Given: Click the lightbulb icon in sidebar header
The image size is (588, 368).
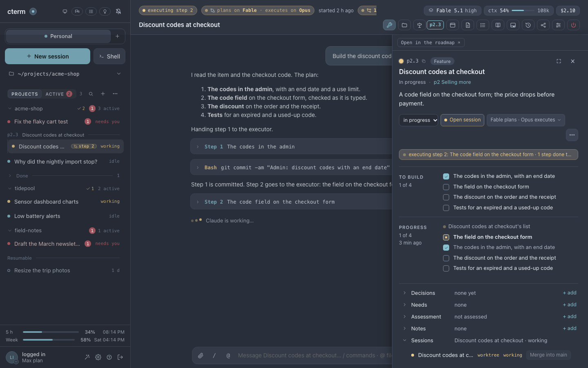Looking at the screenshot, I should coord(105,11).
